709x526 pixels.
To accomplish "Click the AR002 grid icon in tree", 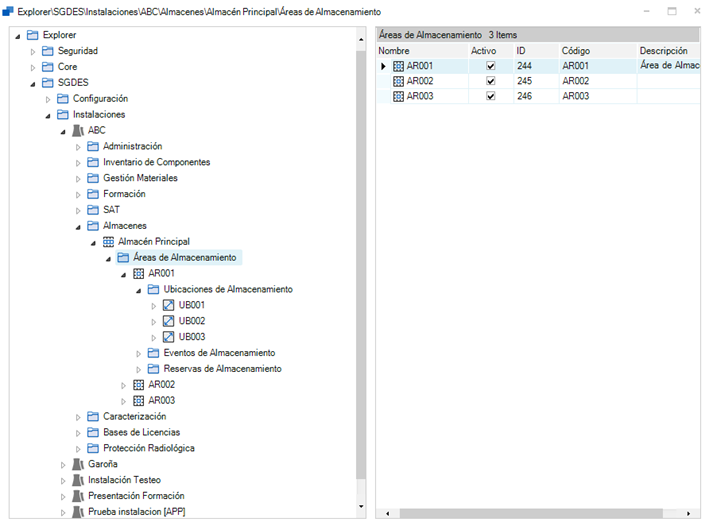I will (138, 385).
